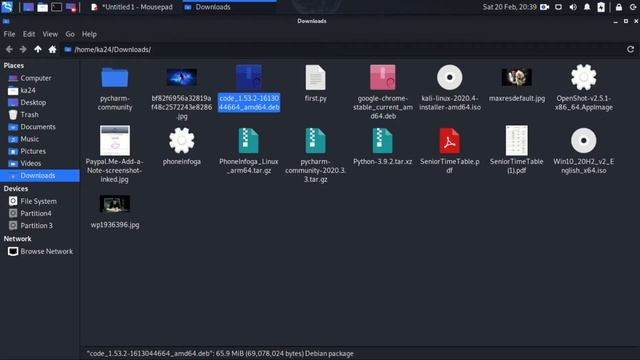Show the desktop from the panel icon
The width and height of the screenshot is (640, 360).
coord(28,7)
